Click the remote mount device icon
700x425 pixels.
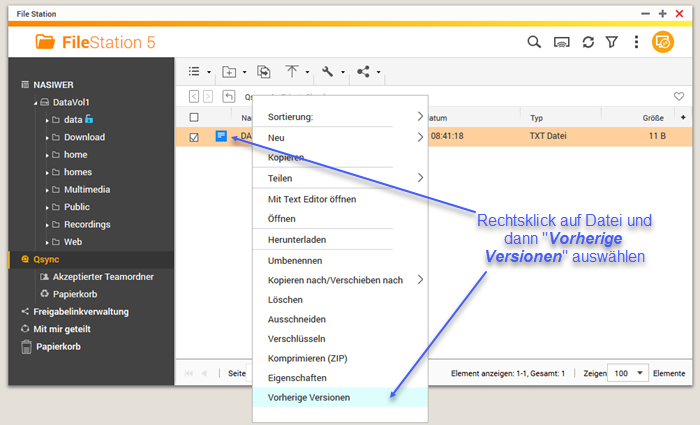(561, 43)
